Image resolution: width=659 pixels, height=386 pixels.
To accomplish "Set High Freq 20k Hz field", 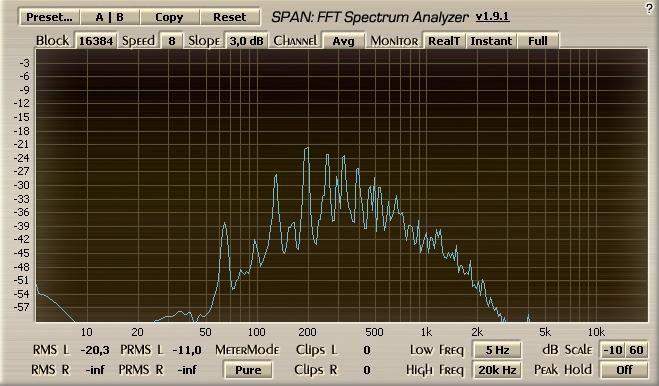I will 497,370.
